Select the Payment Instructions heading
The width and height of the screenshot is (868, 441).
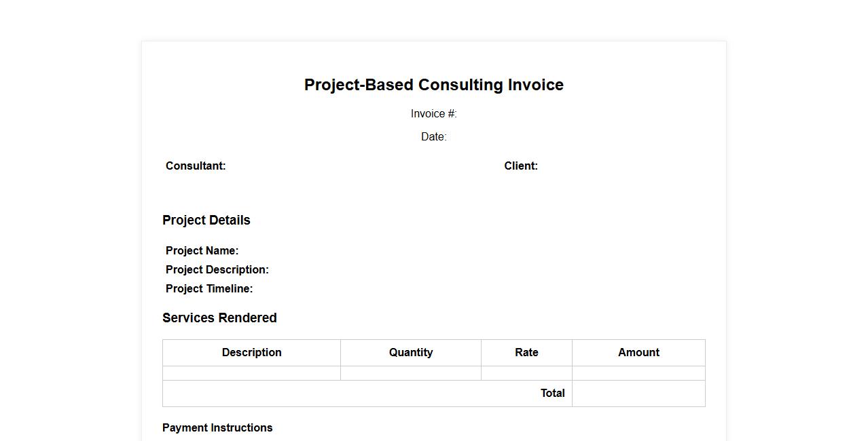click(217, 428)
